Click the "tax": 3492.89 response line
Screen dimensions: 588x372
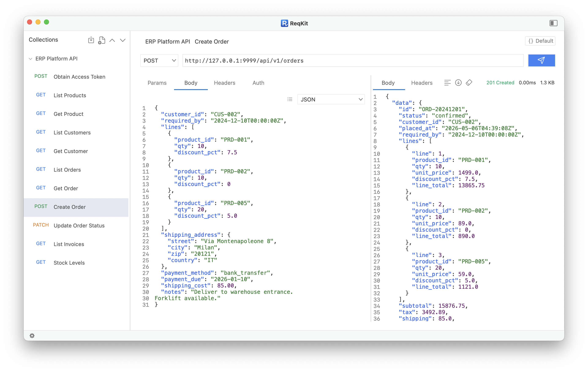click(423, 312)
